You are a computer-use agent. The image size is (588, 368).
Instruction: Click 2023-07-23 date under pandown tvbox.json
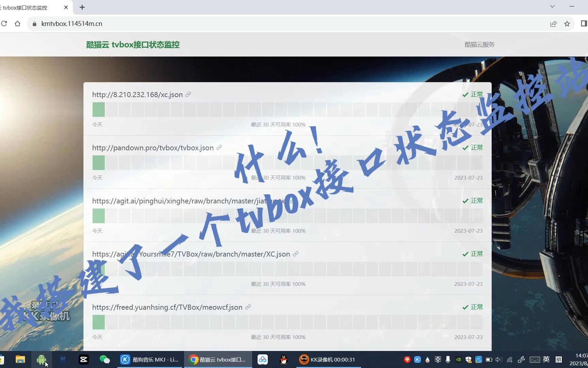468,178
